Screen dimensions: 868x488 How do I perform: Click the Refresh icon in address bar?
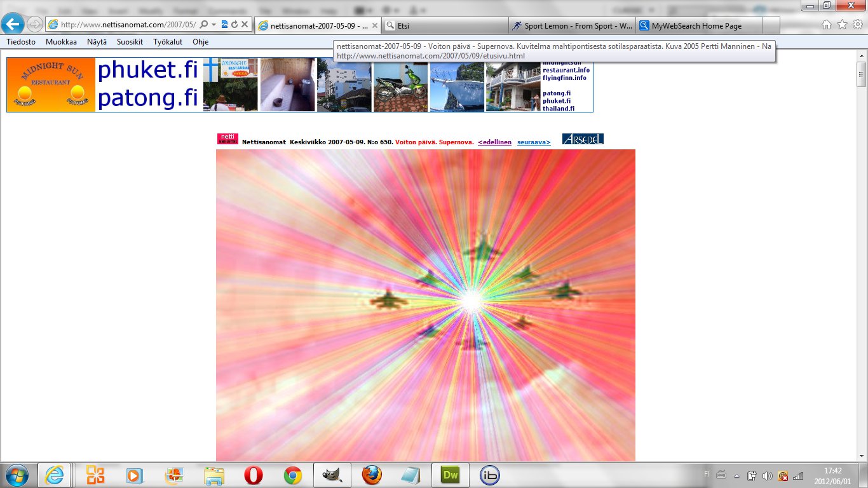tap(234, 25)
